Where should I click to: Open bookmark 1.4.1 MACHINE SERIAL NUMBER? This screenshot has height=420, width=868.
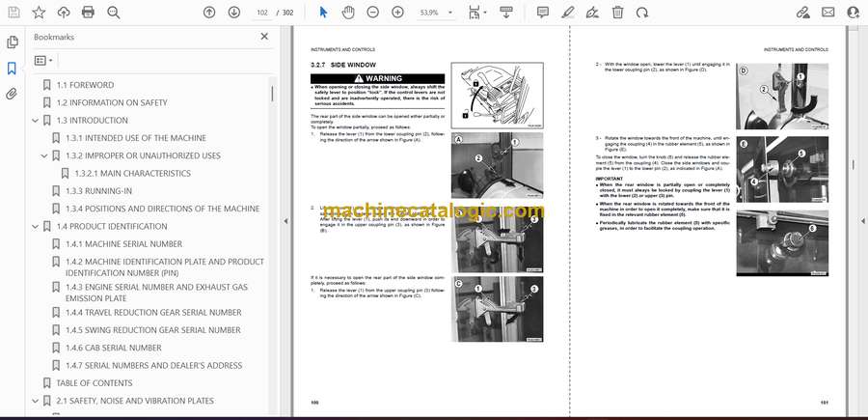pyautogui.click(x=124, y=244)
